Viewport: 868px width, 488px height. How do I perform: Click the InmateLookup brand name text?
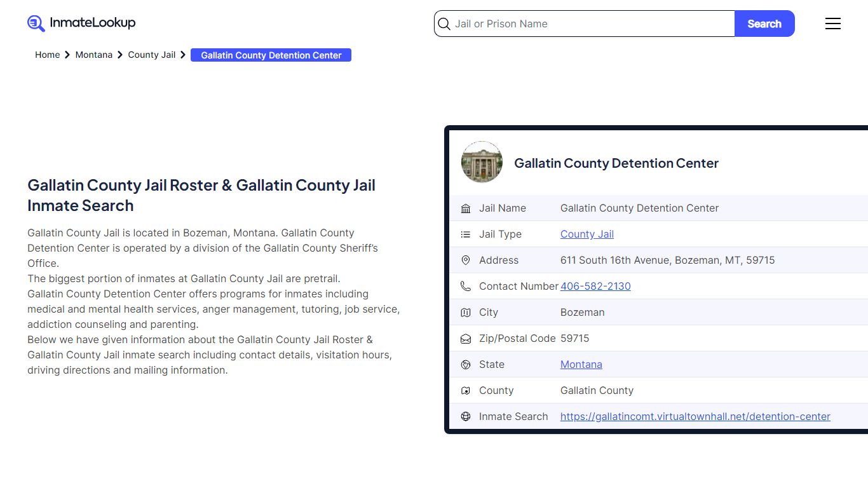click(x=93, y=23)
